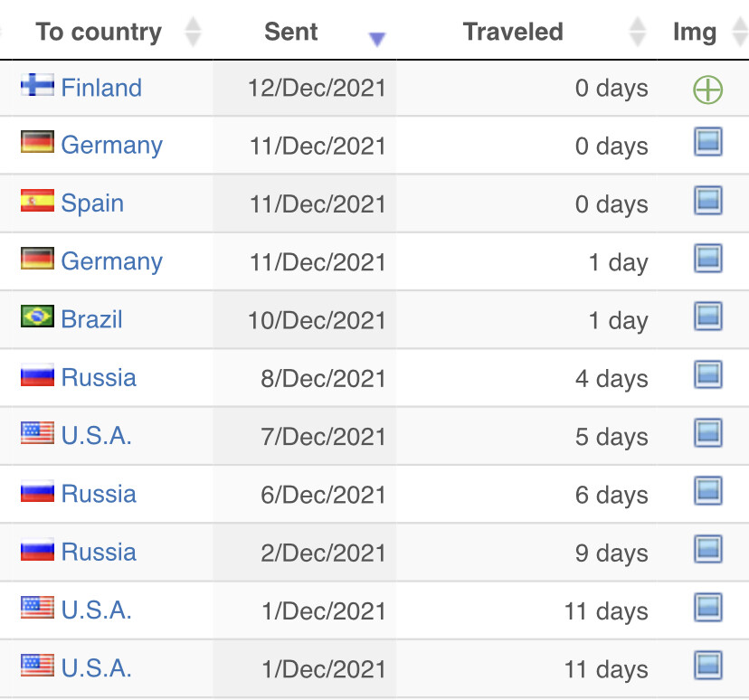Image resolution: width=749 pixels, height=700 pixels.
Task: Open the Spain country link
Action: (92, 203)
